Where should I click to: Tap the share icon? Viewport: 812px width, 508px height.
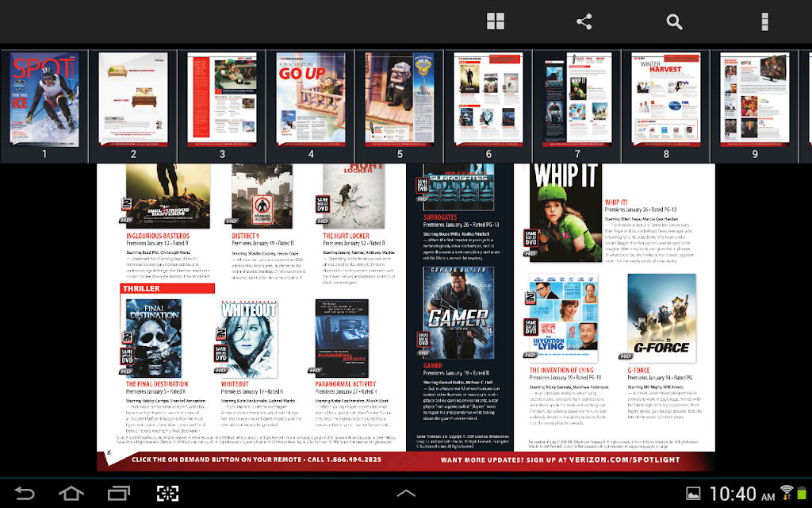point(584,21)
